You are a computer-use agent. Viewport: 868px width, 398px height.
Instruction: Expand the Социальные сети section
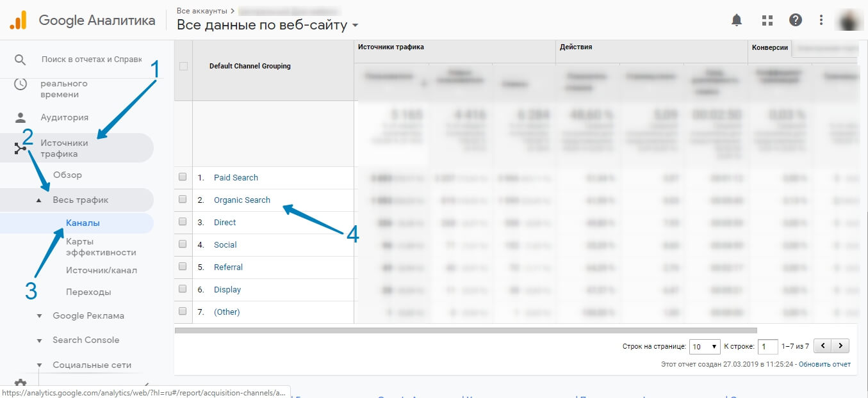39,365
